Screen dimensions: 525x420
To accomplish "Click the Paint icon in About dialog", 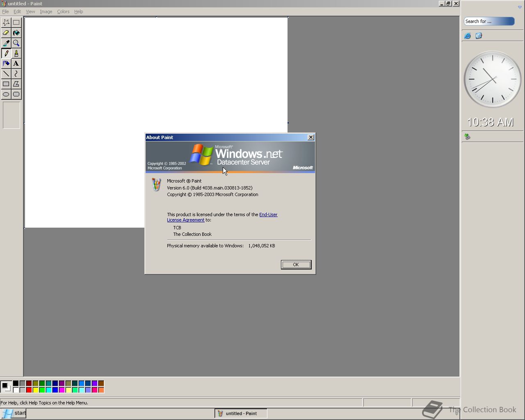I will 156,185.
